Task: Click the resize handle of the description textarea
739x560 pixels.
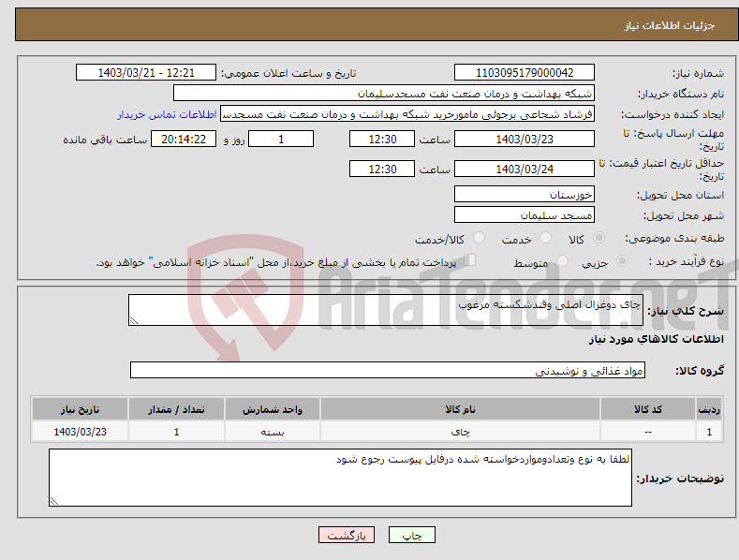Action: click(134, 320)
